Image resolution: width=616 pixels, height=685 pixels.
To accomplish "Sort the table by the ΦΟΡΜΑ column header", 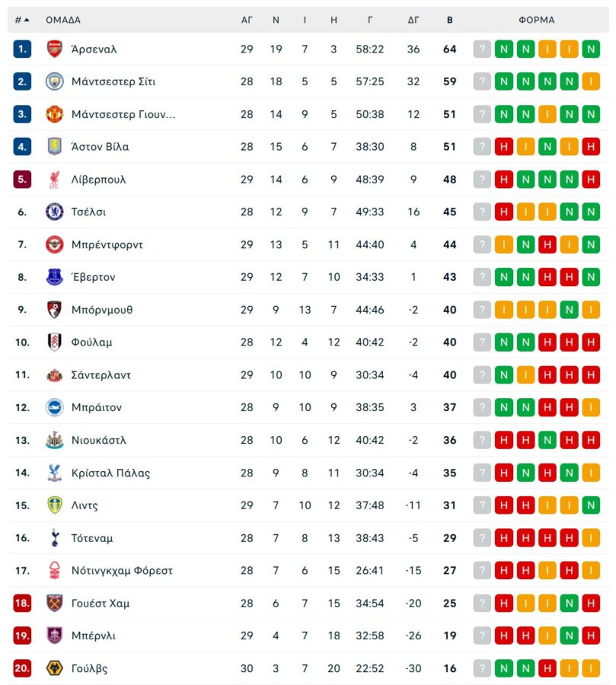I will point(537,21).
